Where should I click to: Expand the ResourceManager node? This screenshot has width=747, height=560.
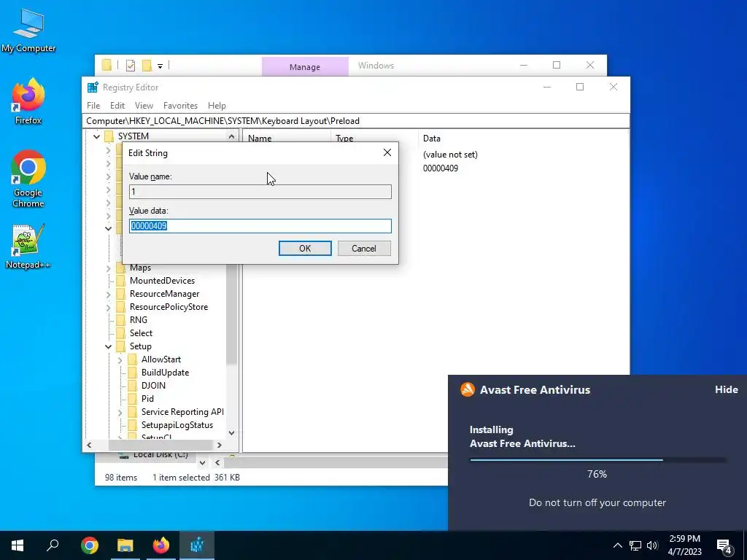[x=108, y=295]
